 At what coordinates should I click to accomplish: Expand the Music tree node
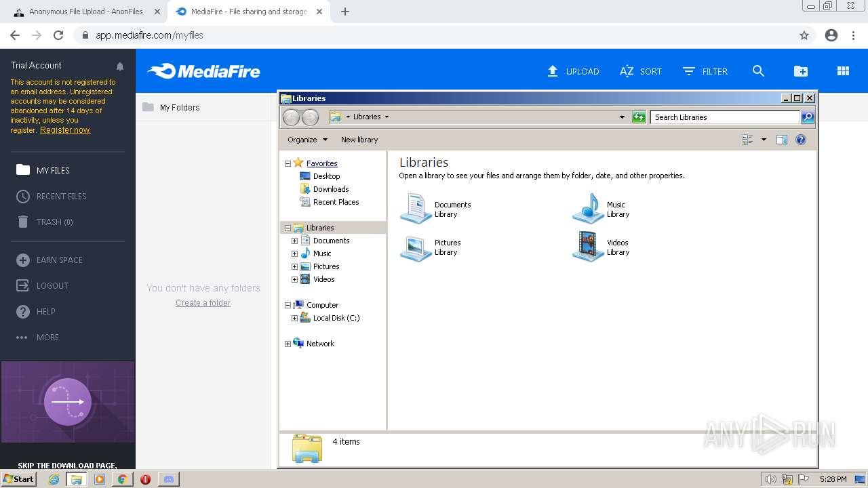click(x=294, y=253)
